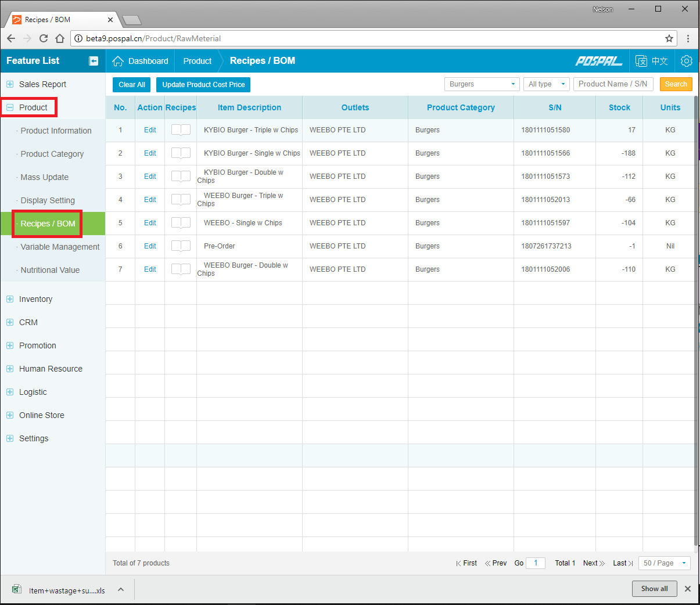
Task: Open Variable Management menu item
Action: (x=60, y=247)
